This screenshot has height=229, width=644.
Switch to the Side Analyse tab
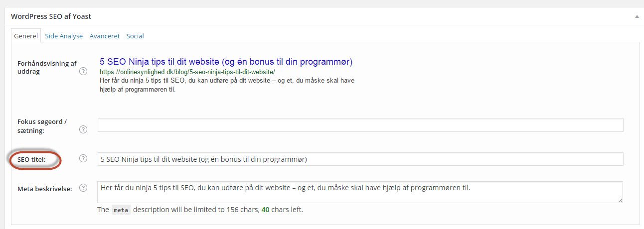click(64, 36)
